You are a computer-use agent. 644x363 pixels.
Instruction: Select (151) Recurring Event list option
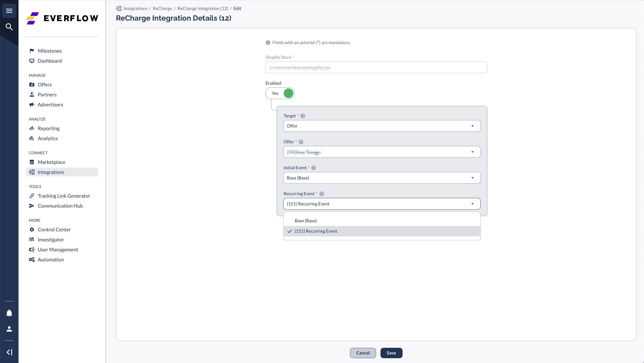[382, 231]
